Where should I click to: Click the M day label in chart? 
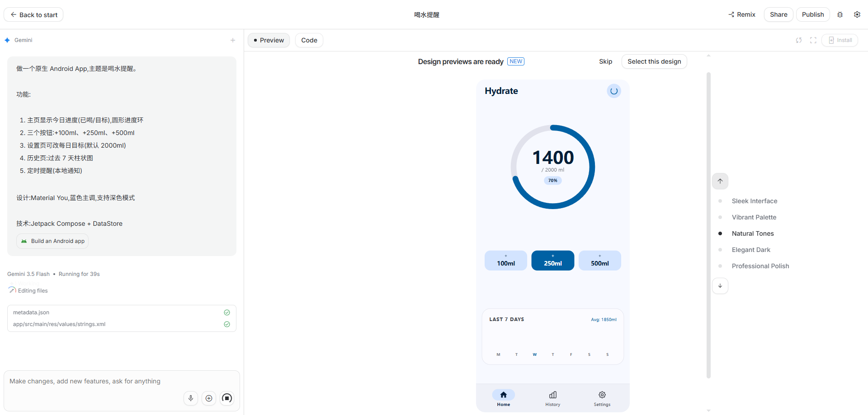coord(498,354)
